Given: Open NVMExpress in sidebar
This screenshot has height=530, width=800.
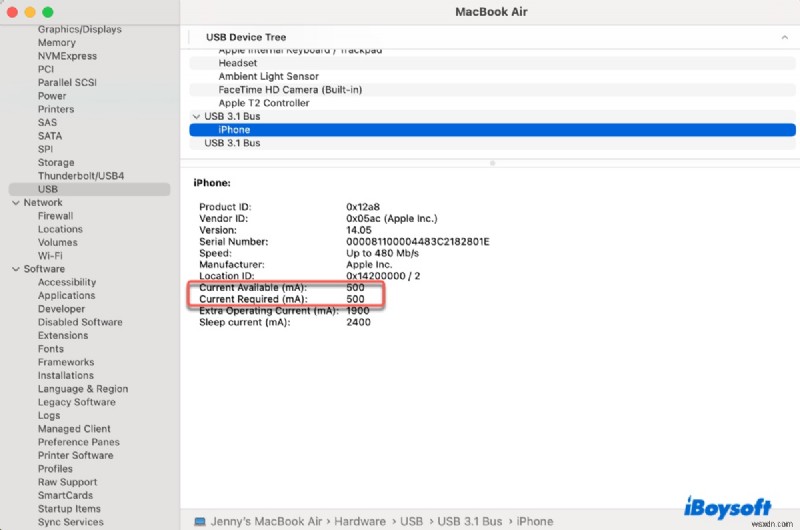Looking at the screenshot, I should [67, 56].
